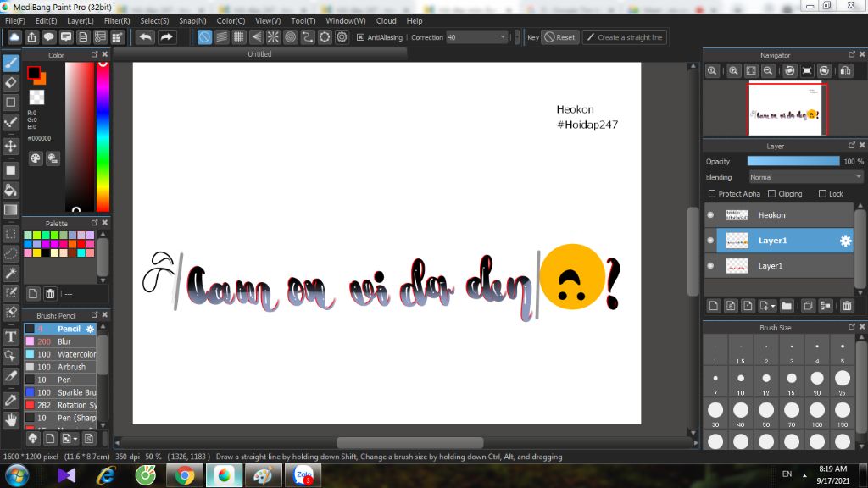The image size is (868, 488).
Task: Click the layer Opacity slider
Action: (793, 161)
